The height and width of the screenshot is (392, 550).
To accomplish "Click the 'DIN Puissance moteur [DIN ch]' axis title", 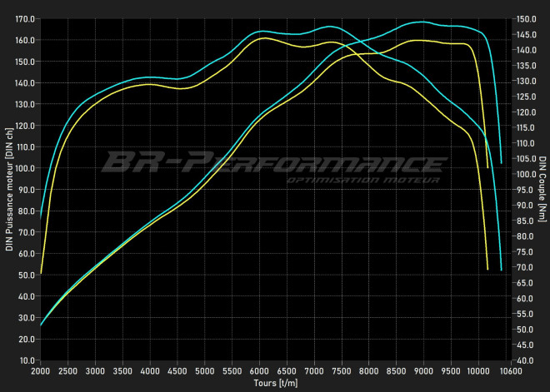I will click(9, 189).
